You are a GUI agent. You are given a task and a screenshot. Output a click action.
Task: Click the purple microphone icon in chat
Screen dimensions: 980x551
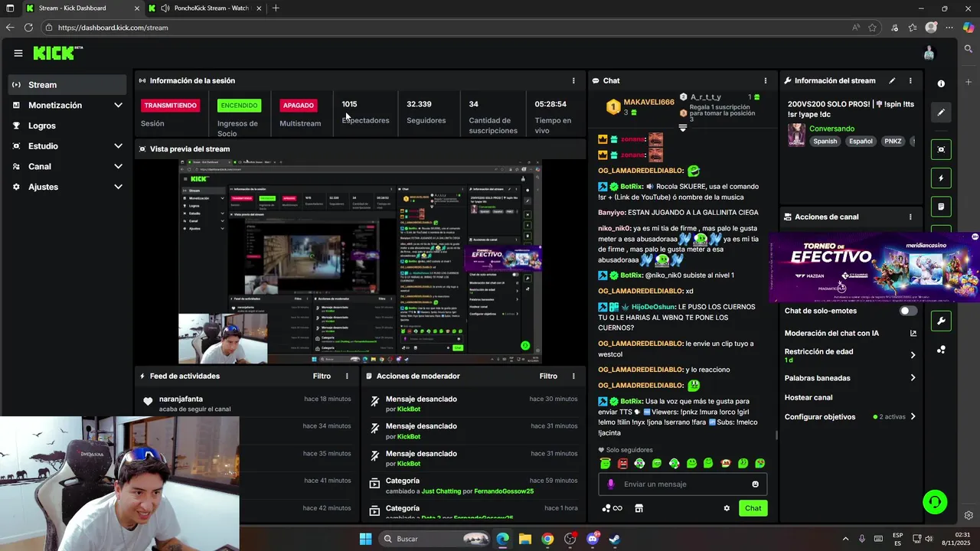[610, 484]
